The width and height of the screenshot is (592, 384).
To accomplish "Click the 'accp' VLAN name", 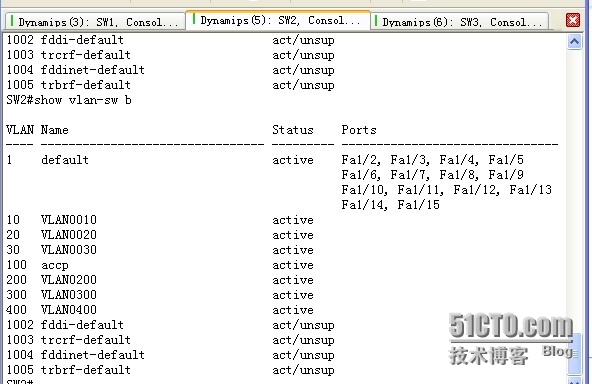I will 55,265.
